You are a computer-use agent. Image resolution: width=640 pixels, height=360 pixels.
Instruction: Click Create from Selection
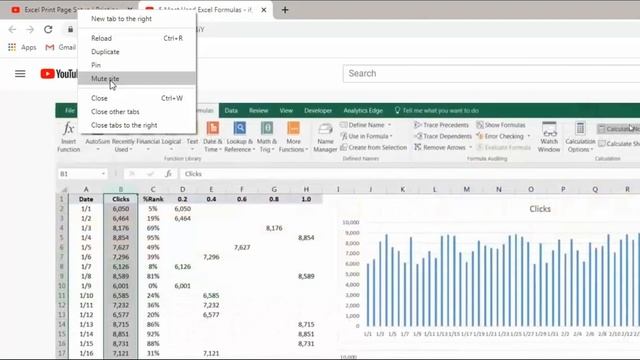click(373, 147)
